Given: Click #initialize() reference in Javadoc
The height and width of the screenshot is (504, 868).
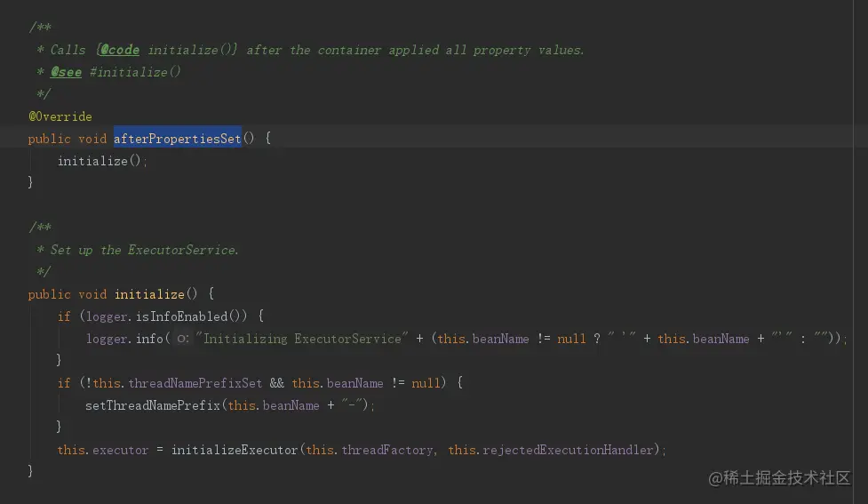Looking at the screenshot, I should click(135, 72).
